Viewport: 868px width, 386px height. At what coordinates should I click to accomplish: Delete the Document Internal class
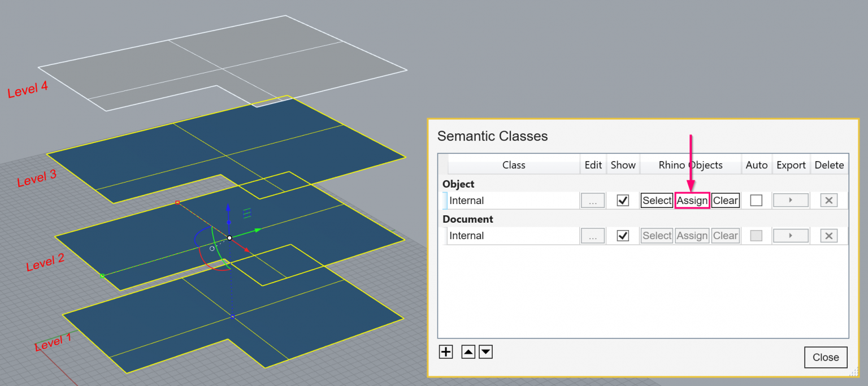click(x=828, y=236)
